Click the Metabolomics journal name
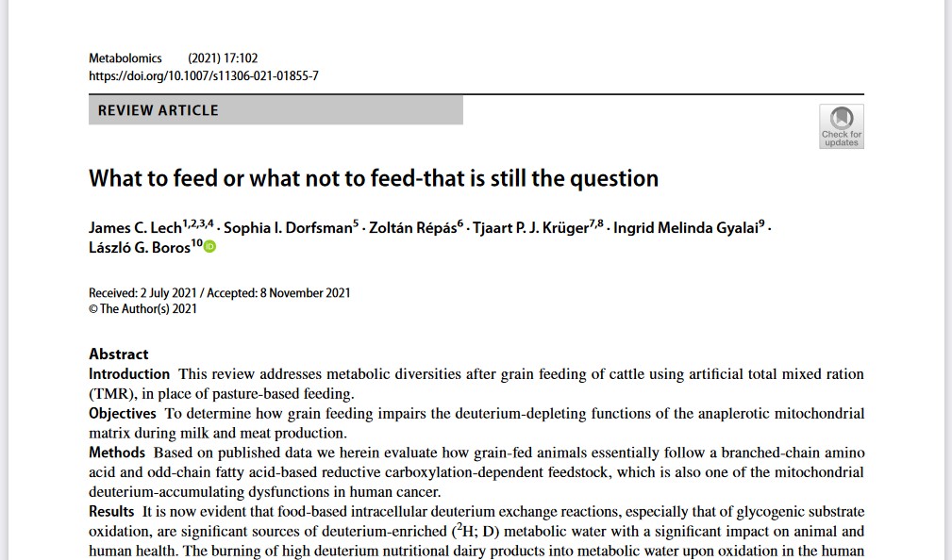Screen dimensions: 952x560 click(125, 58)
